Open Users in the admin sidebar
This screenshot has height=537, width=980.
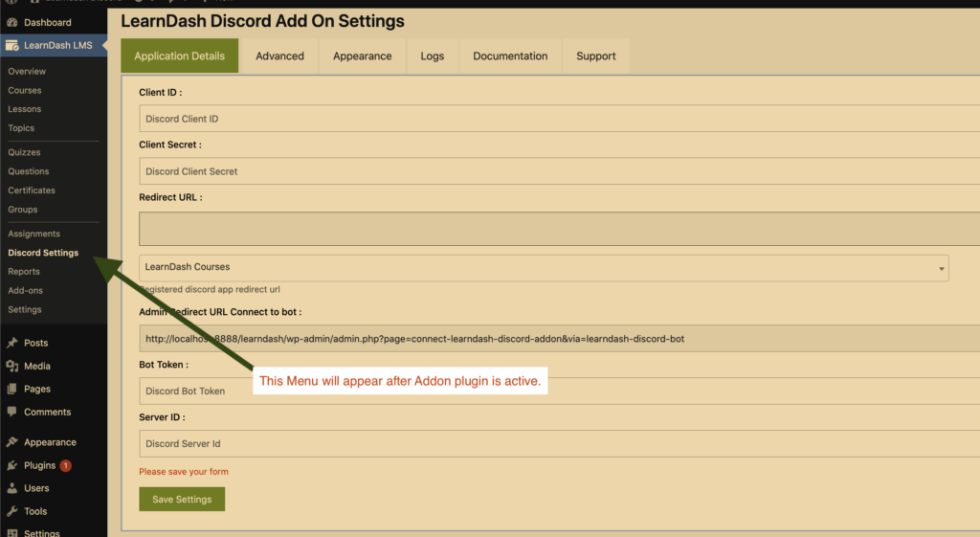pos(36,488)
